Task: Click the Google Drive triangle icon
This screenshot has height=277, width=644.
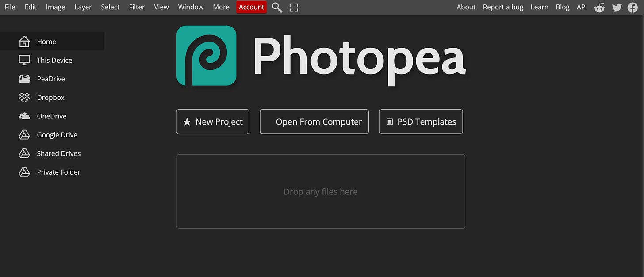Action: coord(24,135)
